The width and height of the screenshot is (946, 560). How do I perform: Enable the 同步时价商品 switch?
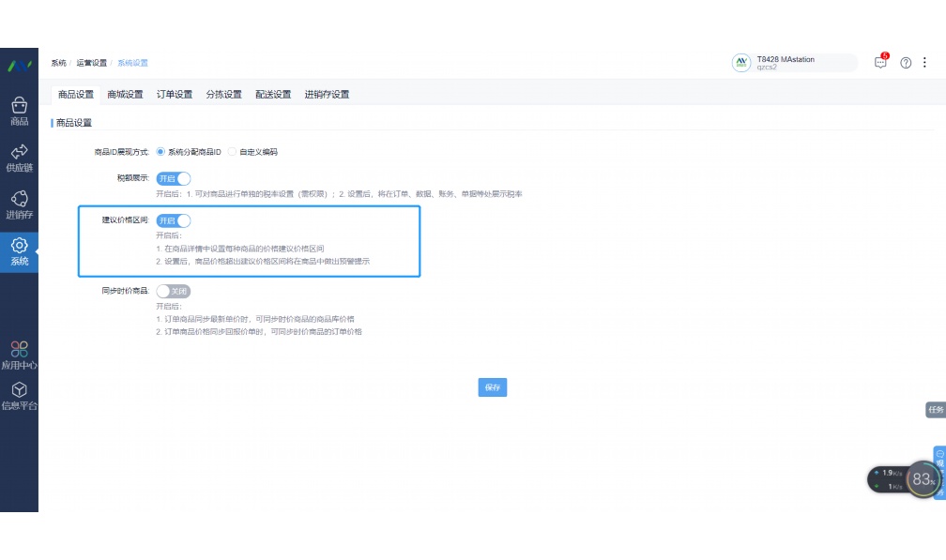click(173, 291)
